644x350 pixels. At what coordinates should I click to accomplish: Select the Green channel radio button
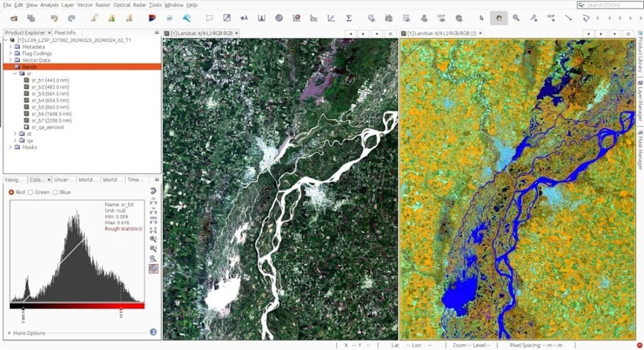(x=31, y=192)
